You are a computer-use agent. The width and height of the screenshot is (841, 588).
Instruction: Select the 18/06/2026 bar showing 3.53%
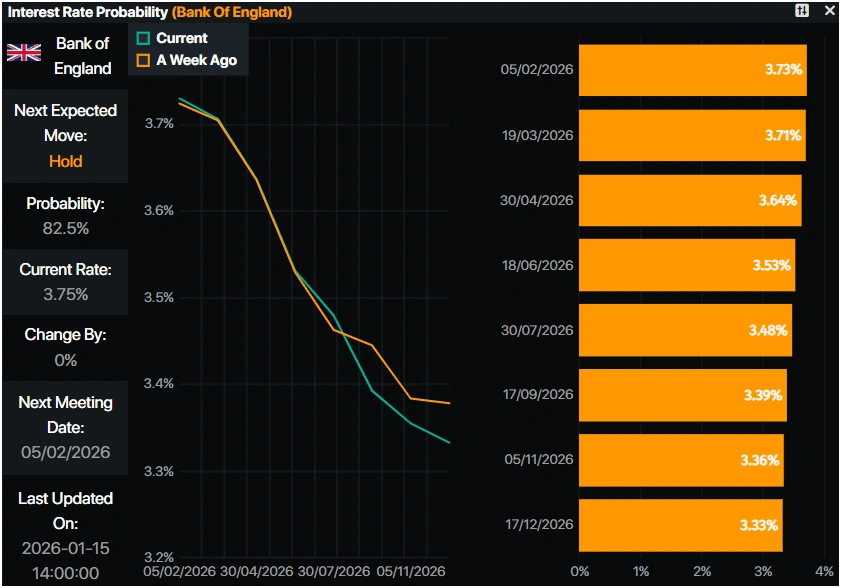(686, 265)
